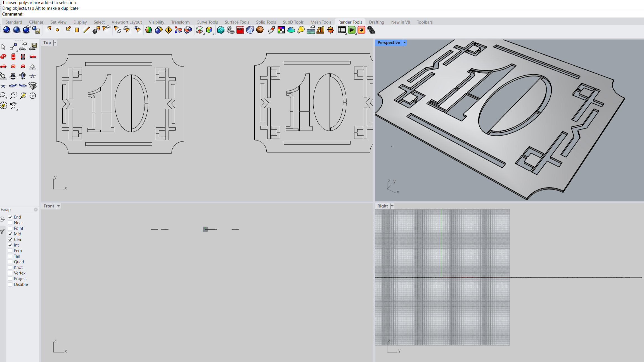The image size is (644, 362).
Task: Select the zoom window magnifier icon
Action: (x=13, y=96)
